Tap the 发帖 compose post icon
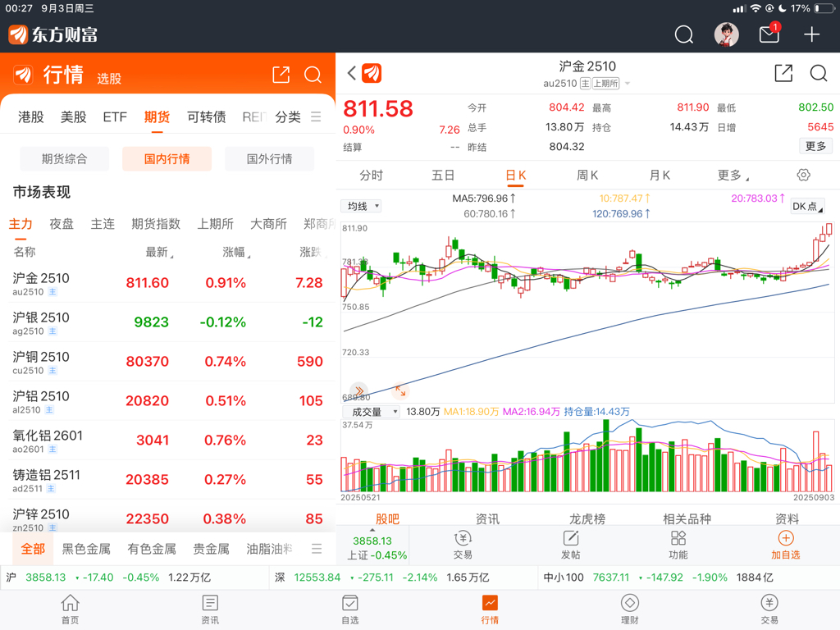Screen dimensions: 840x630 [x=571, y=545]
